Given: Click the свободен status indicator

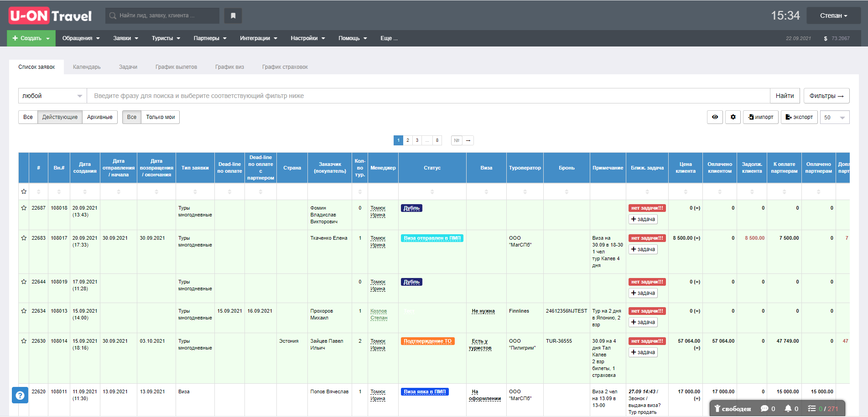Looking at the screenshot, I should pyautogui.click(x=733, y=408).
